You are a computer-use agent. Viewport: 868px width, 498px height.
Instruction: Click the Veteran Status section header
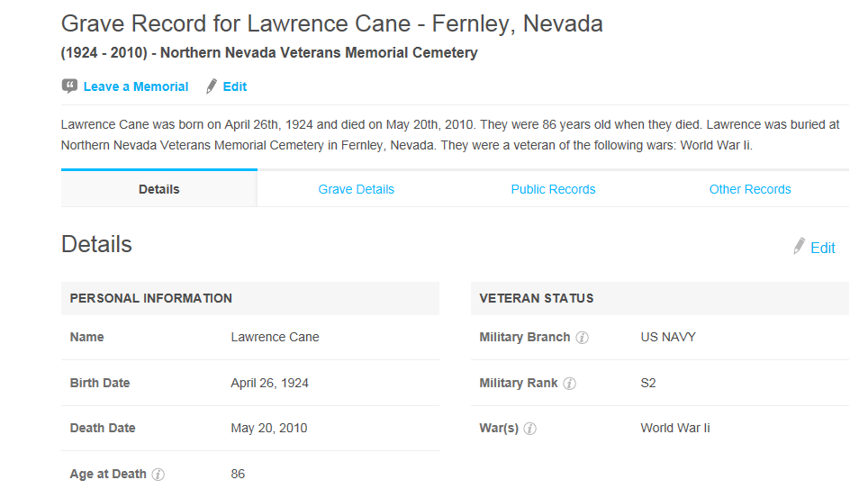pos(660,299)
